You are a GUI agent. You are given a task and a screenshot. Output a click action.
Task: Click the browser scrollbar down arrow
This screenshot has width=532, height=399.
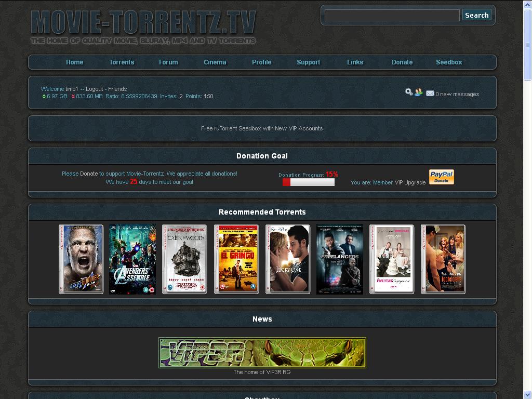pos(528,395)
